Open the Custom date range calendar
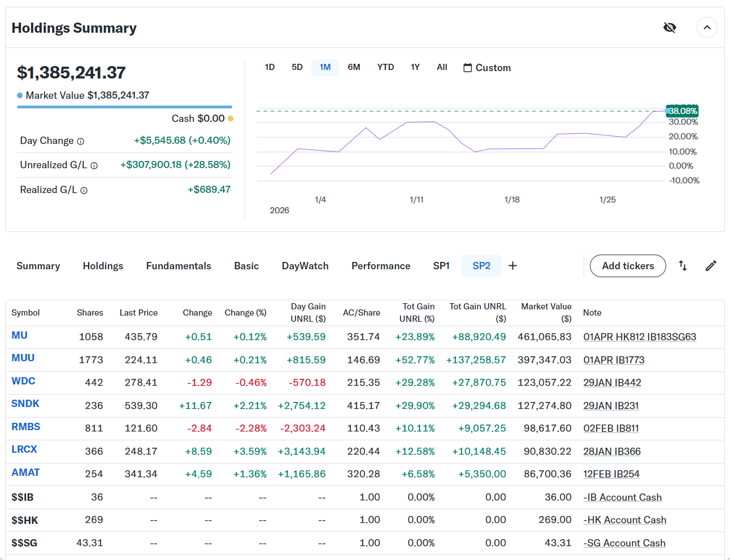 click(x=487, y=68)
